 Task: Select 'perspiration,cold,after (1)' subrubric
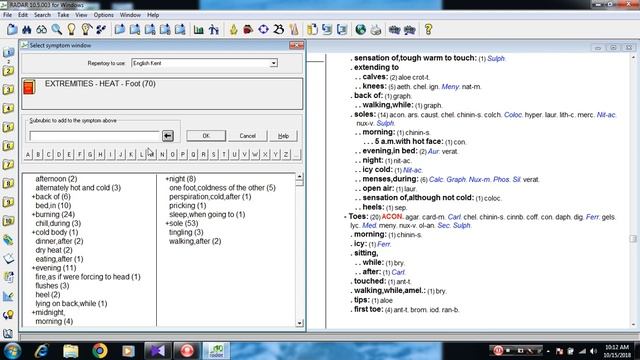tap(210, 197)
